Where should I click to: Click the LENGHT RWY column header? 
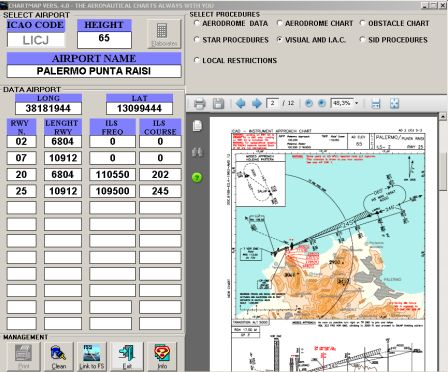pyautogui.click(x=63, y=127)
